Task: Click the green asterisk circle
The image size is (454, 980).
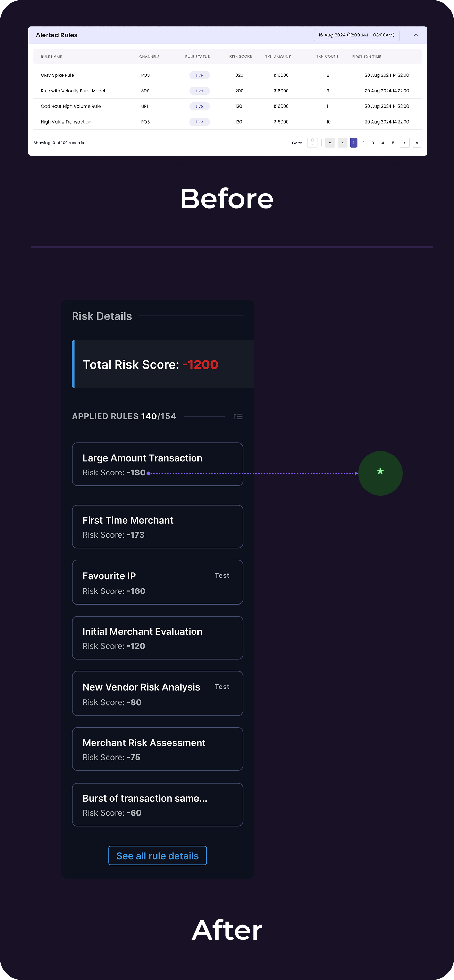Action: [x=380, y=473]
